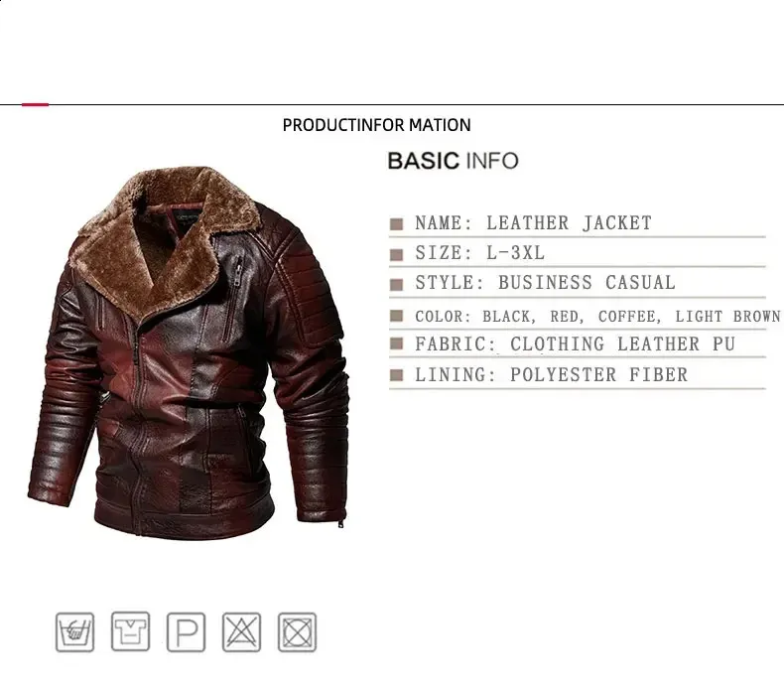
Task: Click the BASIC INFO title
Action: (x=453, y=161)
